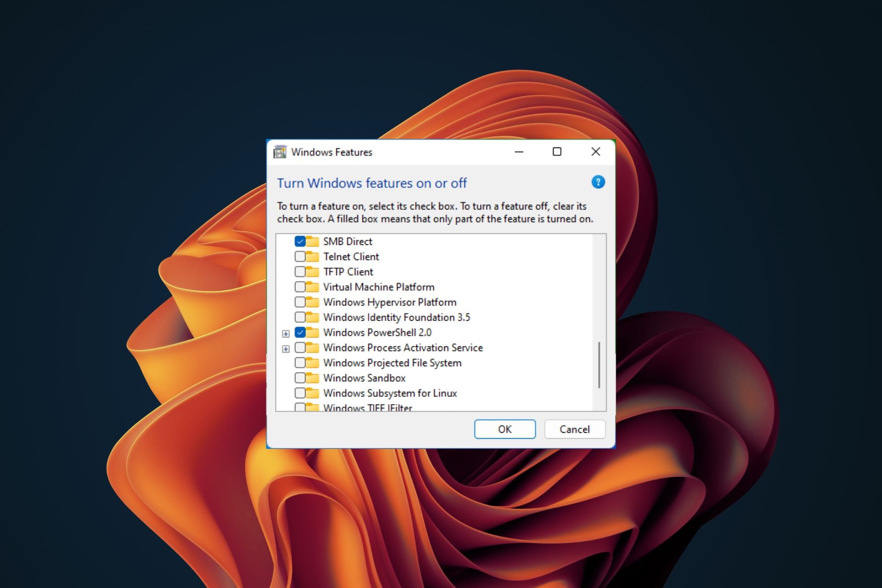Click the Telnet Client folder icon
The width and height of the screenshot is (882, 588).
[313, 257]
